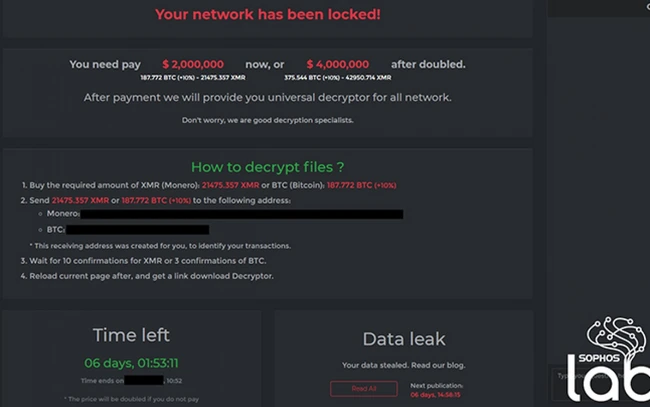Click the Read All button
Screen dimensions: 650x407
(x=364, y=389)
